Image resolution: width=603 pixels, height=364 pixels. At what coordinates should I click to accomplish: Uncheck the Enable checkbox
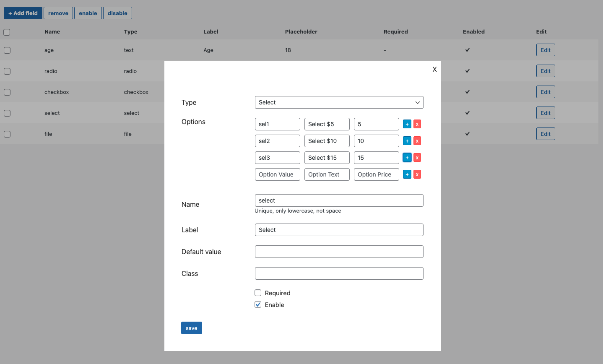[x=258, y=304]
